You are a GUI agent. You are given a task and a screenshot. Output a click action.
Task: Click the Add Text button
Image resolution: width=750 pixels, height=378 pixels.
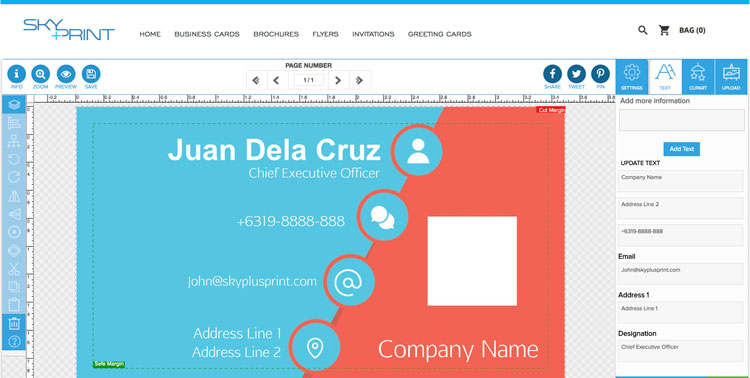tap(682, 149)
